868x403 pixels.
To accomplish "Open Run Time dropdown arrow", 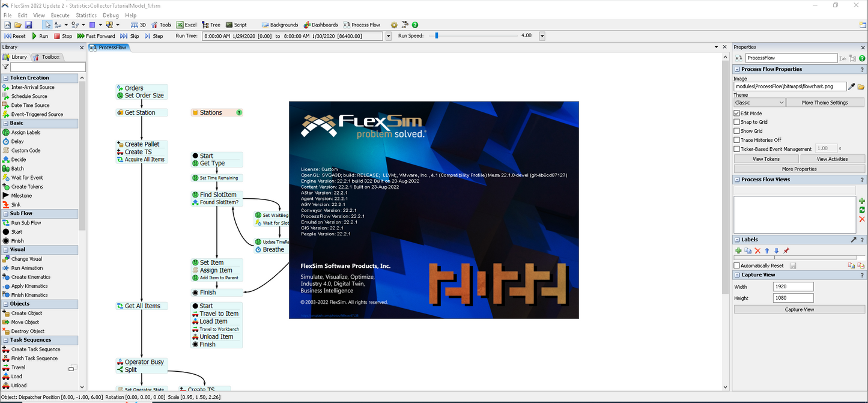I will pos(388,36).
